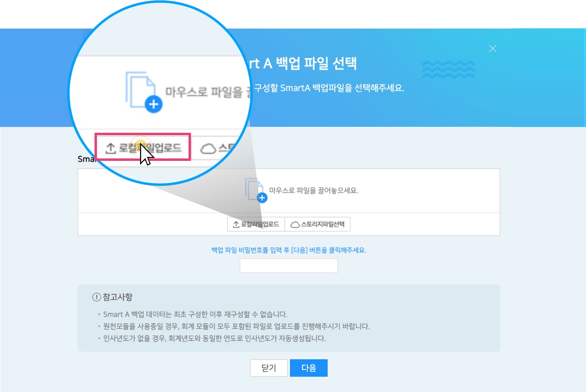586x392 pixels.
Task: Click the 참고사항 exclamation icon
Action: [x=96, y=297]
